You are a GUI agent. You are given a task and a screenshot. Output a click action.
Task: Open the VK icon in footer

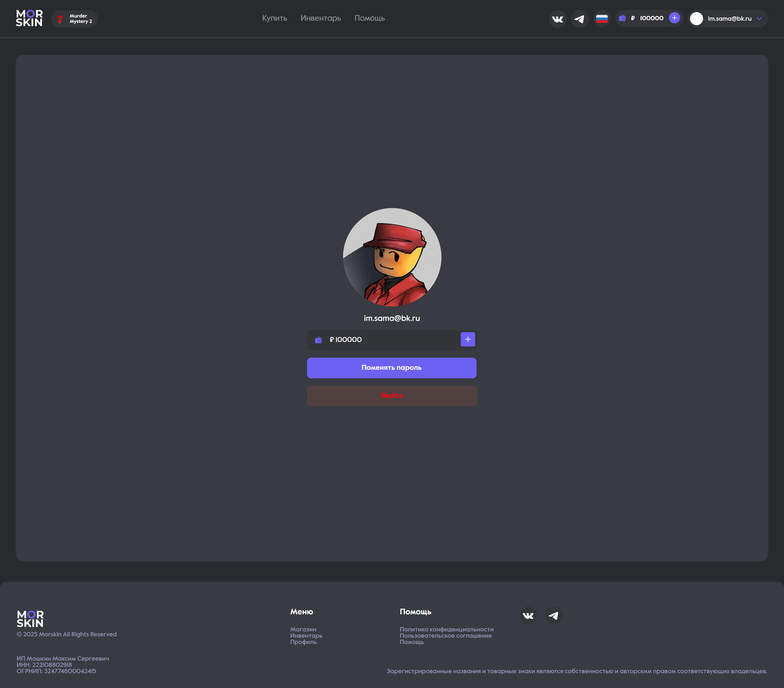528,615
